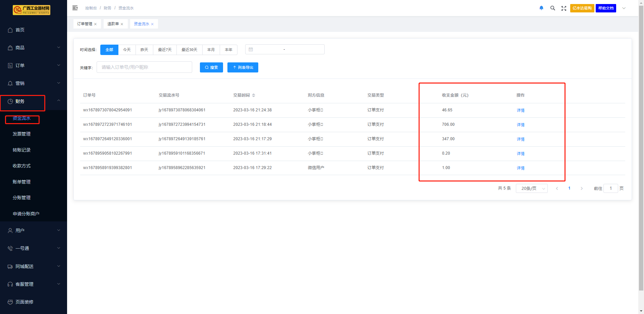Select the 最近7天 time filter
644x314 pixels.
(165, 50)
